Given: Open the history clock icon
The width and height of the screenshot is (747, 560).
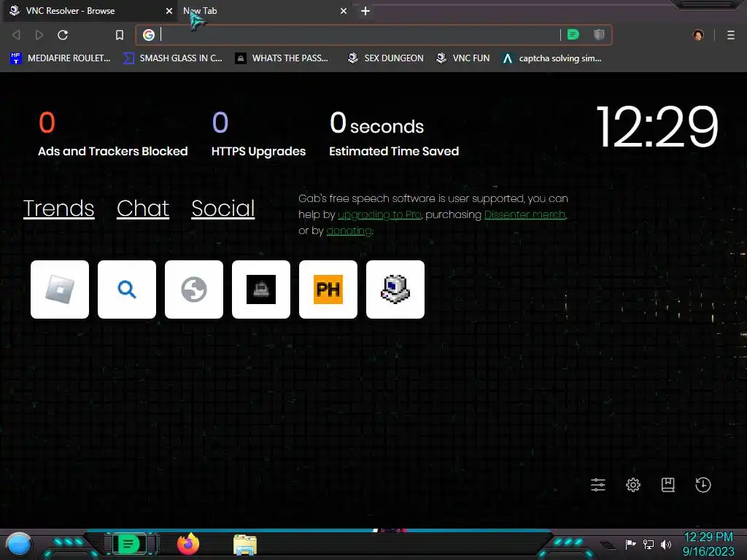Looking at the screenshot, I should coord(703,485).
